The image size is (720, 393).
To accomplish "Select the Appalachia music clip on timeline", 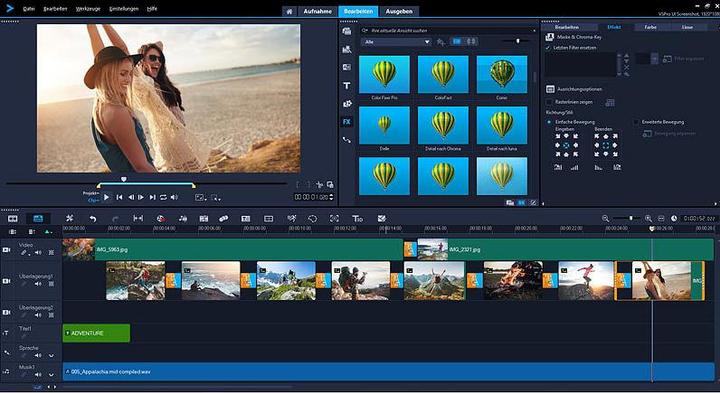I will [x=388, y=372].
